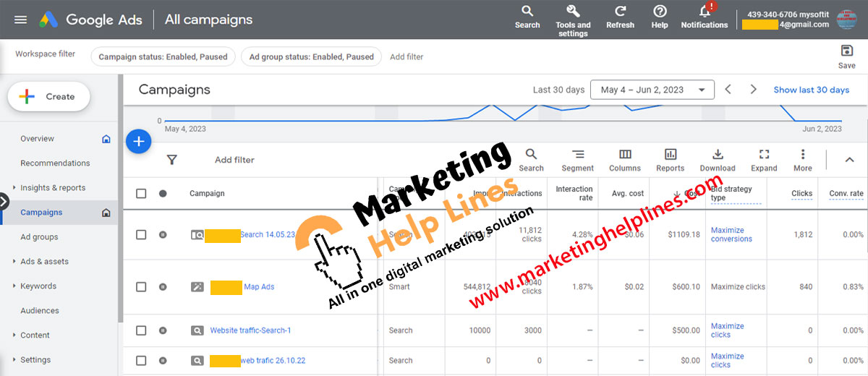Open Audiences in sidebar

(x=40, y=311)
